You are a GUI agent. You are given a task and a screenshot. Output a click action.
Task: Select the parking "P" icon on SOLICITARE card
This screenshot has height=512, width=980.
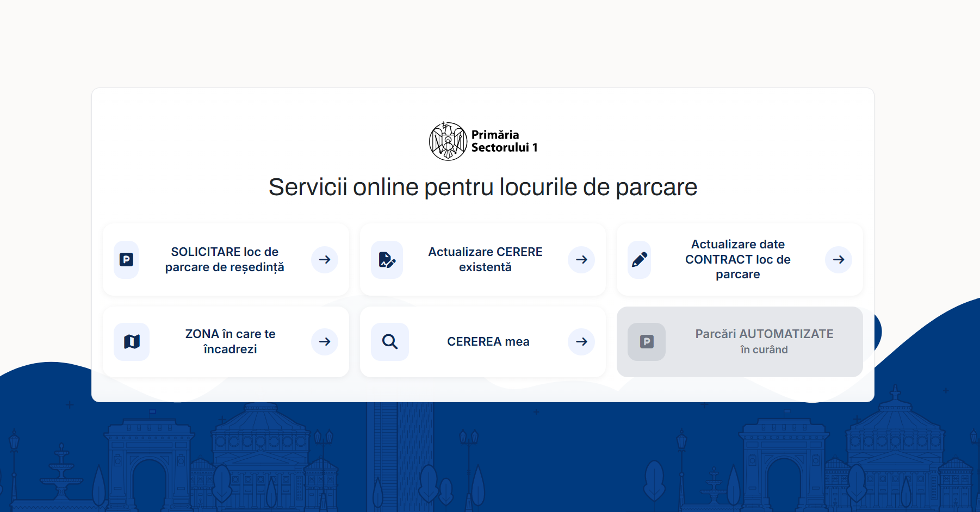[x=126, y=259]
